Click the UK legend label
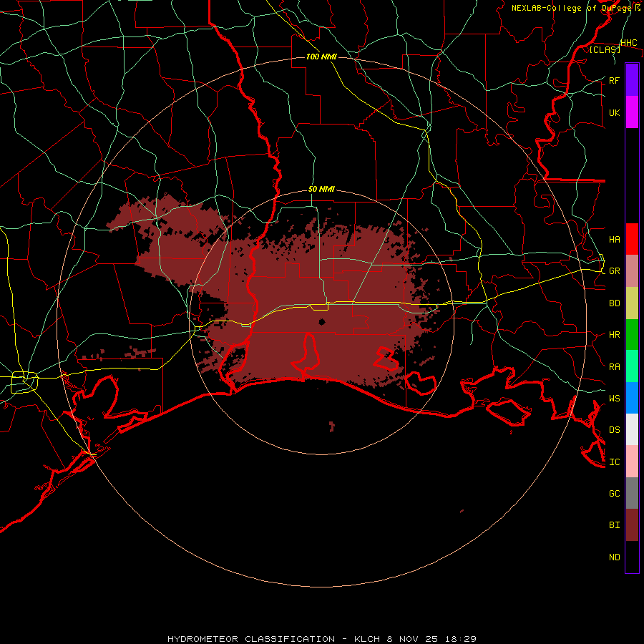The width and height of the screenshot is (644, 644). 615,112
